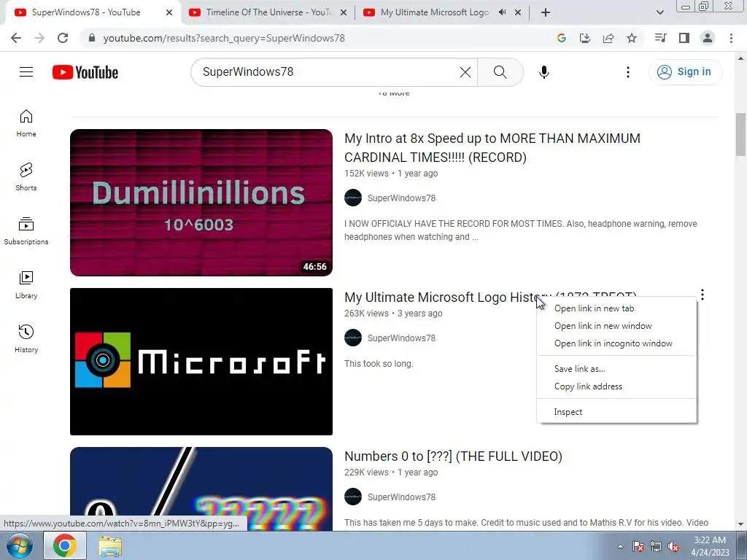Open Shorts in the sidebar

pos(26,177)
